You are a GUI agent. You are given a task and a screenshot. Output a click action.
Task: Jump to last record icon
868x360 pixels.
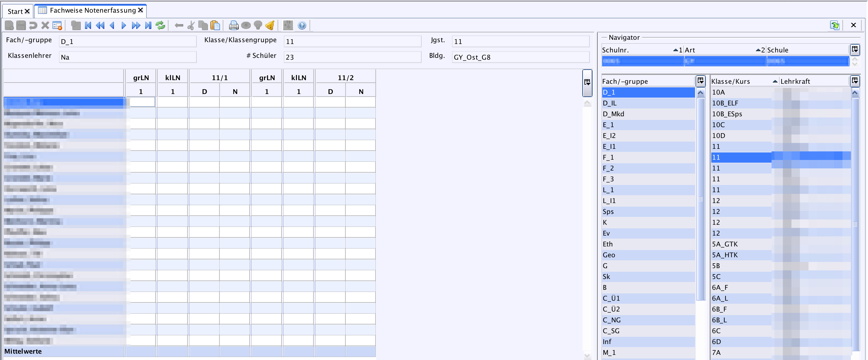(148, 25)
